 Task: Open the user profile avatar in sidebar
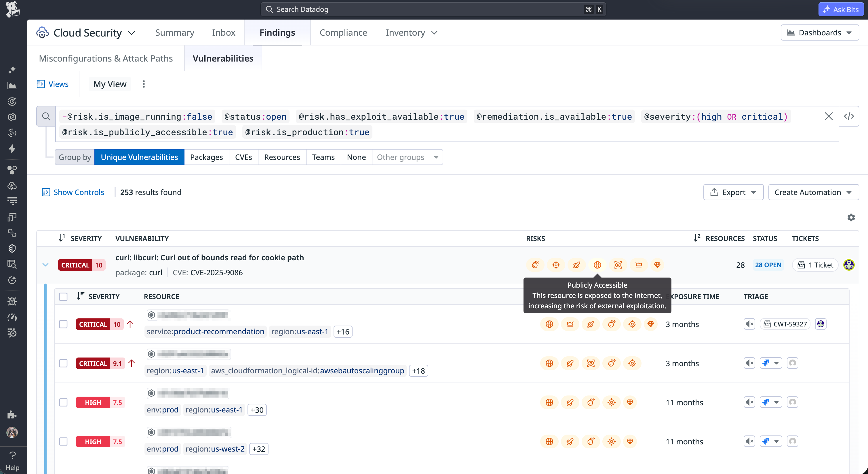coord(12,433)
